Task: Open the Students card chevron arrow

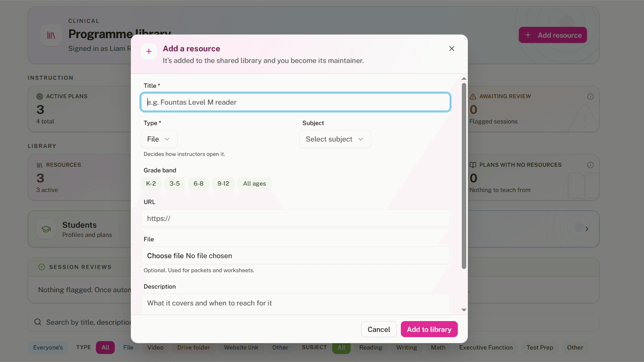Action: 587,229
